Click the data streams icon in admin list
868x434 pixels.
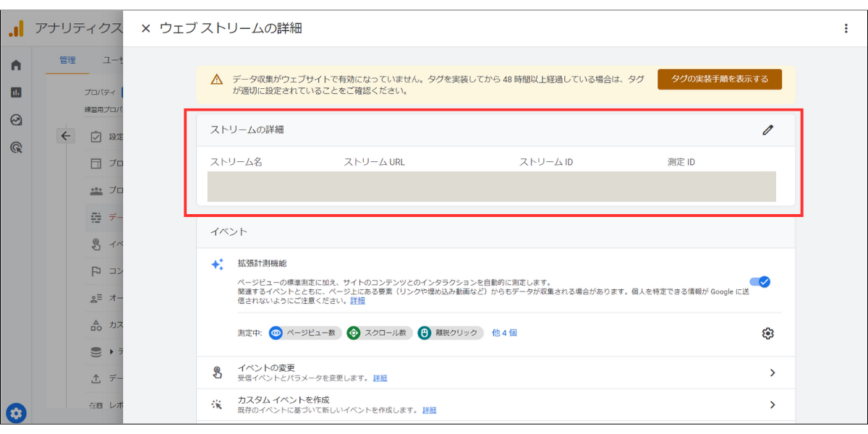pyautogui.click(x=95, y=217)
